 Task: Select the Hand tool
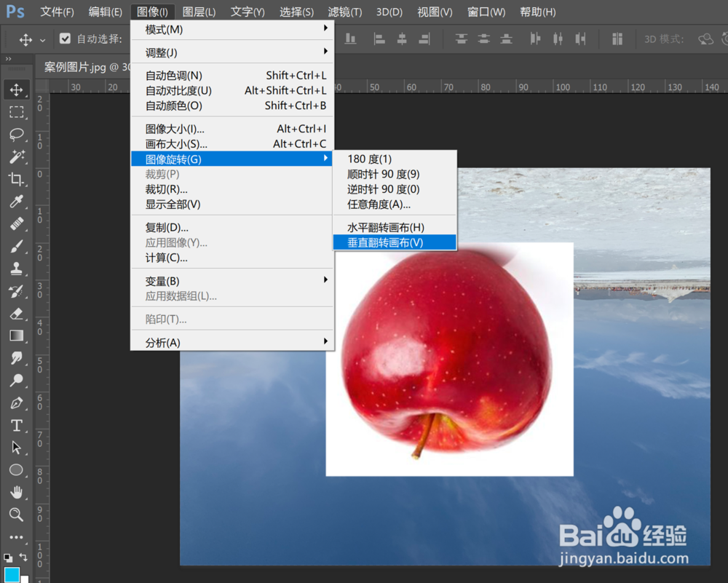[17, 492]
